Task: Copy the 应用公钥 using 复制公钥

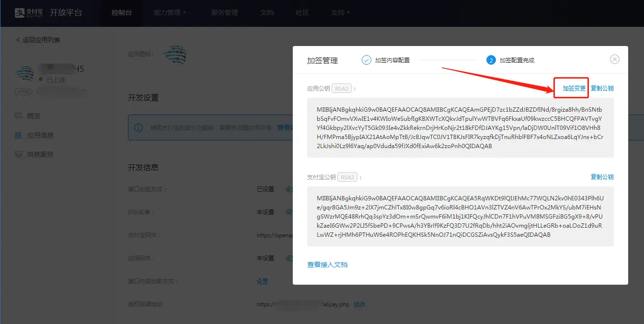Action: (602, 89)
